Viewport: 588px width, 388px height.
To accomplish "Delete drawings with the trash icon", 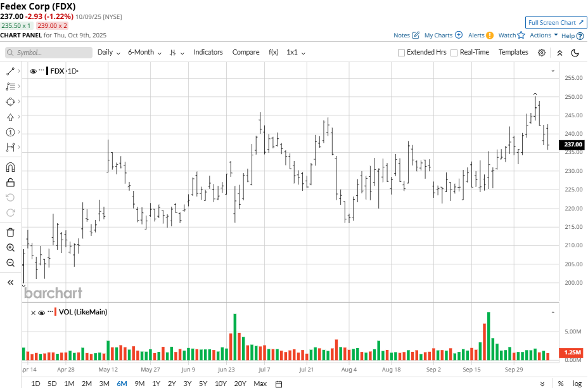I will coord(10,232).
